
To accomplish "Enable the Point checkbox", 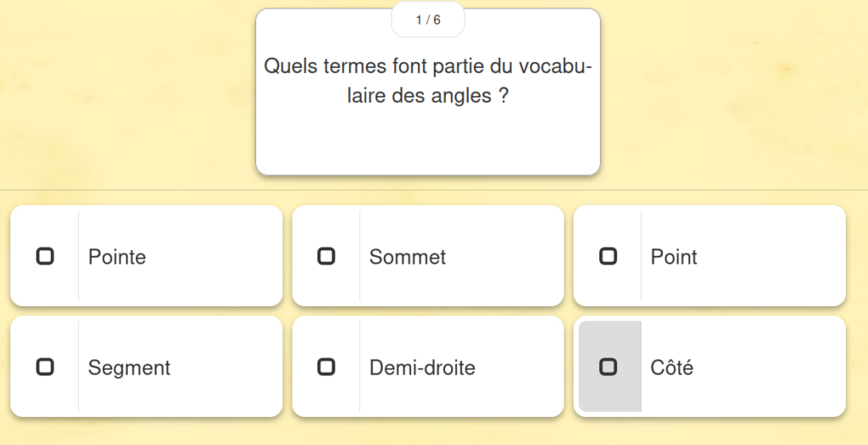I will (x=608, y=256).
